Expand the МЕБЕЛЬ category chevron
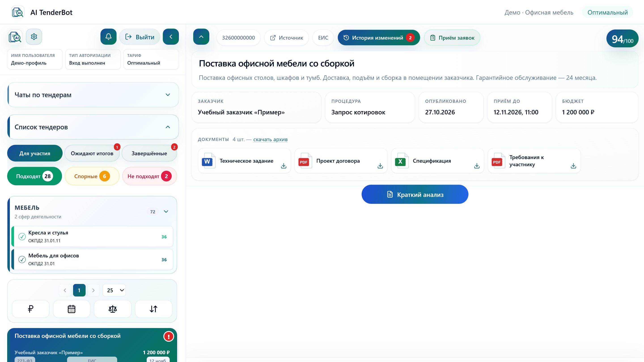This screenshot has height=362, width=644. [x=166, y=212]
